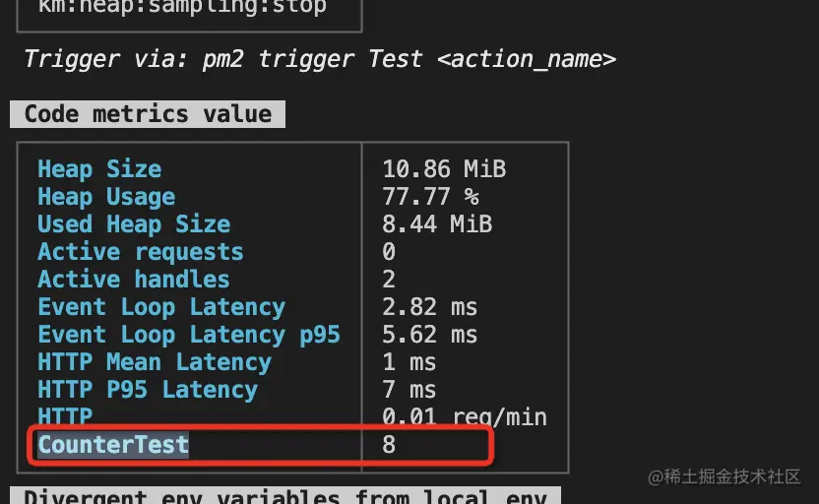This screenshot has width=819, height=504.
Task: Click the 0.01 req/min value
Action: coord(465,416)
